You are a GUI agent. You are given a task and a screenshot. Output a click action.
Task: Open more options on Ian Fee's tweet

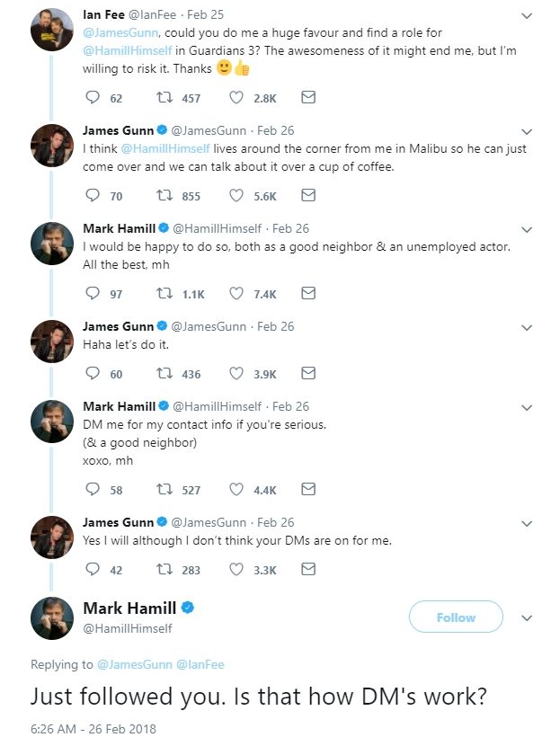click(527, 15)
